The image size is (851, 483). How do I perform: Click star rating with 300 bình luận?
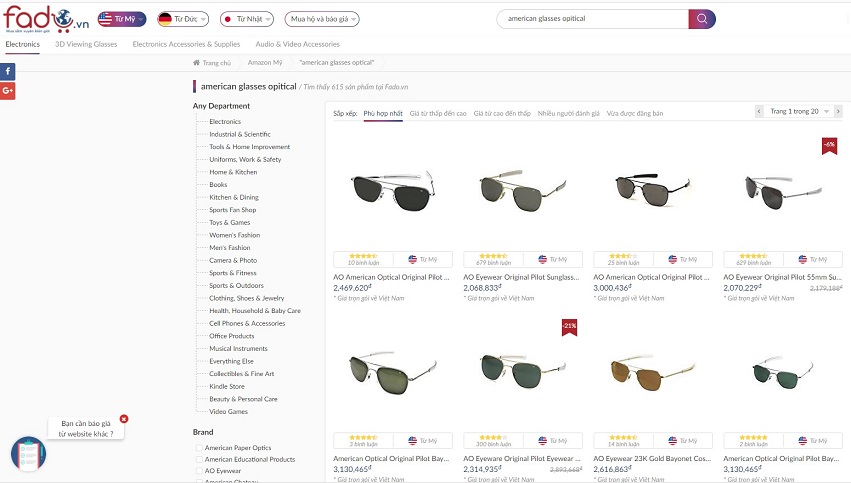pos(493,437)
